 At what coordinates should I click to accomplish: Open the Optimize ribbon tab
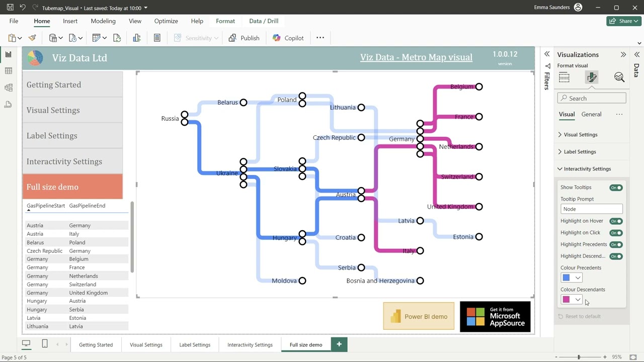166,21
